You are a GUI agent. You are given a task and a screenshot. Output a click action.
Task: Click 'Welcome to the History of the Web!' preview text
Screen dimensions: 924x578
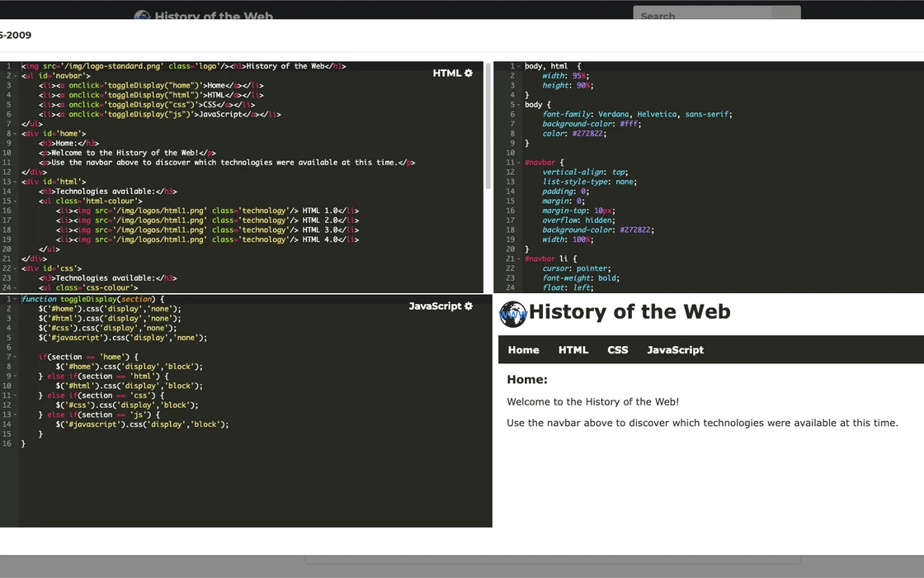593,401
